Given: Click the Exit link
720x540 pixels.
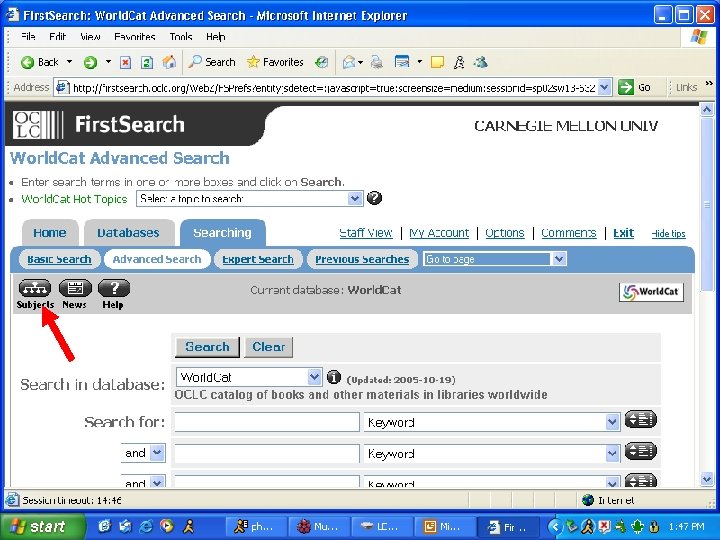Looking at the screenshot, I should coord(624,233).
